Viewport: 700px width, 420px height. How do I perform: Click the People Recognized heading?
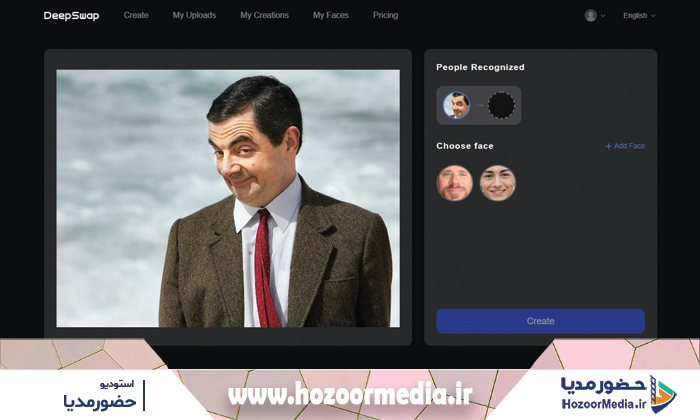click(480, 67)
